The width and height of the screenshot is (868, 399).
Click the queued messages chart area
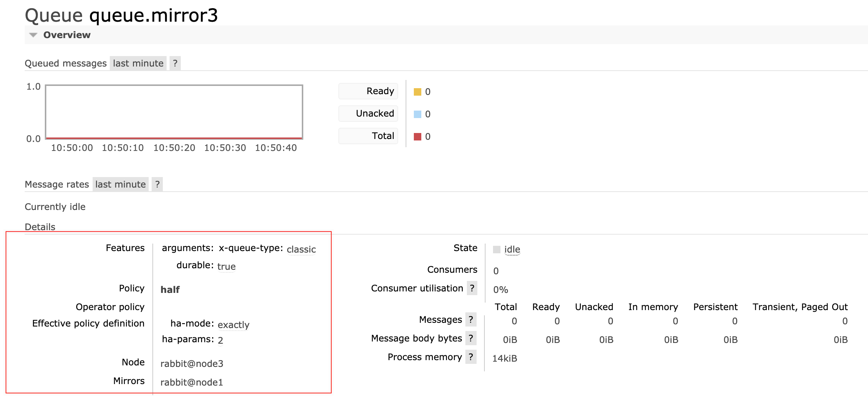[x=174, y=112]
